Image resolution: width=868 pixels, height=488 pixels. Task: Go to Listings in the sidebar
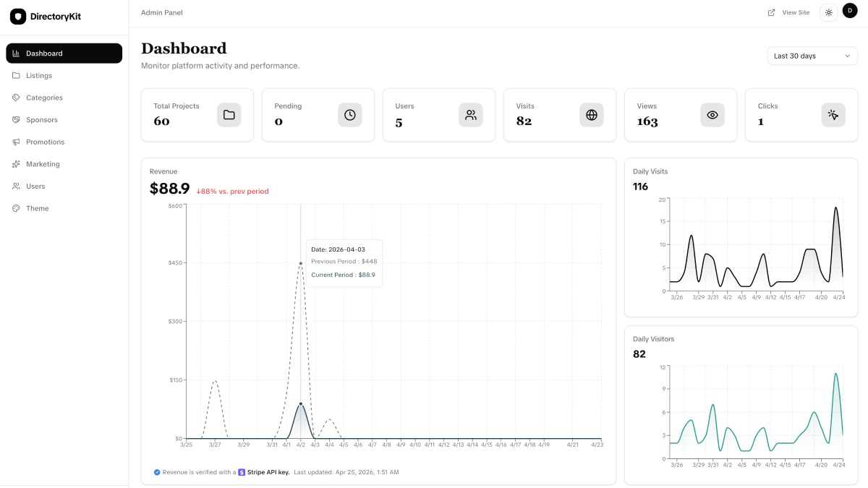coord(39,76)
